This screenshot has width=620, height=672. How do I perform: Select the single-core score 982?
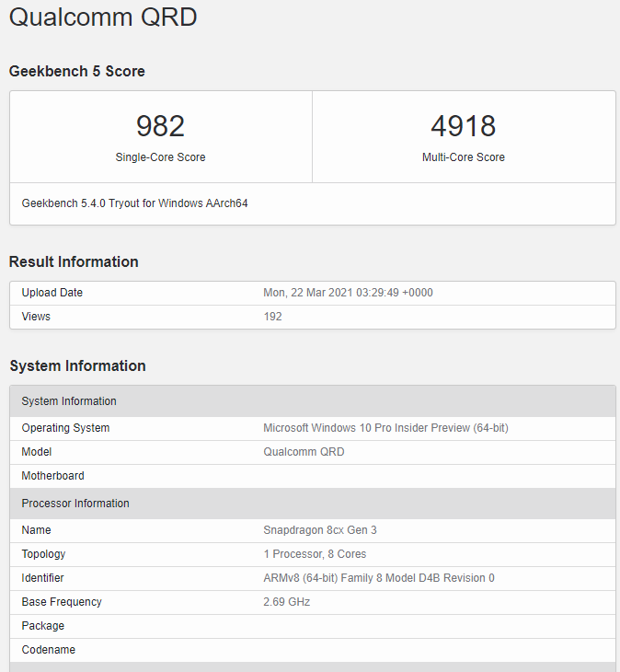pos(160,126)
